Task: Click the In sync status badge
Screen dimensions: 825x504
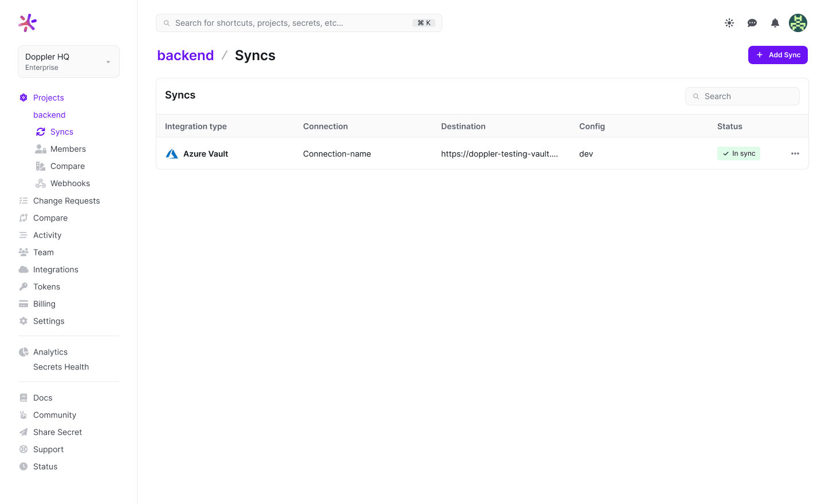Action: (x=738, y=153)
